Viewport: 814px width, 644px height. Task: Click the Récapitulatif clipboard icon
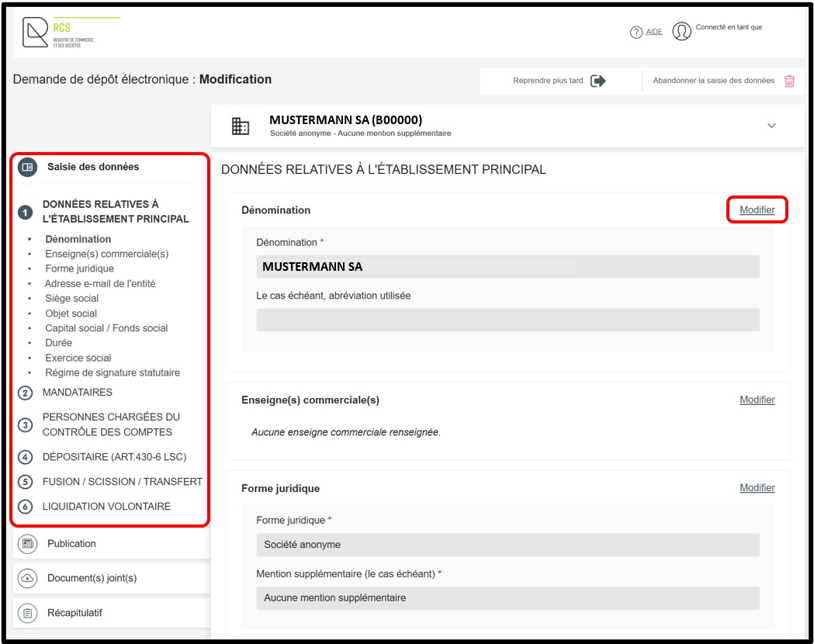tap(27, 613)
